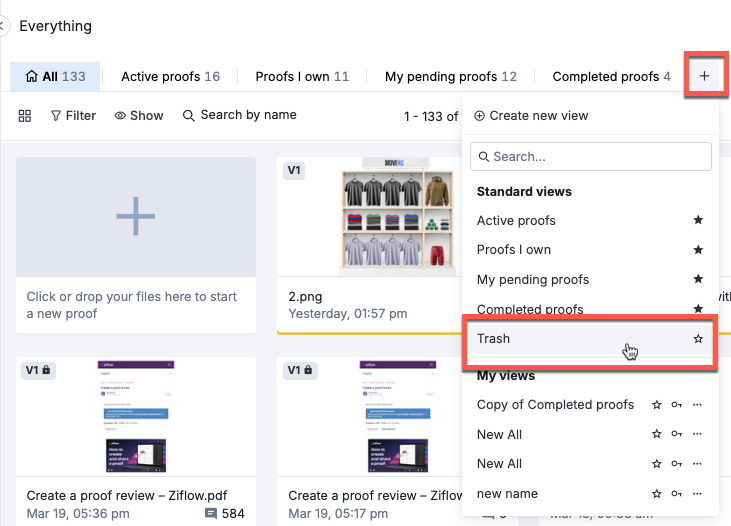This screenshot has height=526, width=731.
Task: Click the comment count icon showing 584
Action: (211, 514)
